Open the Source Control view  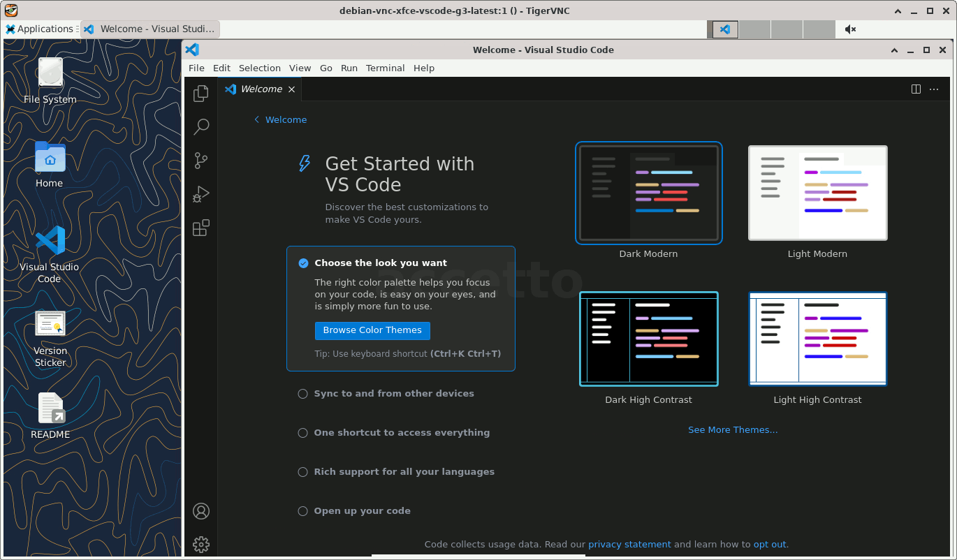201,161
